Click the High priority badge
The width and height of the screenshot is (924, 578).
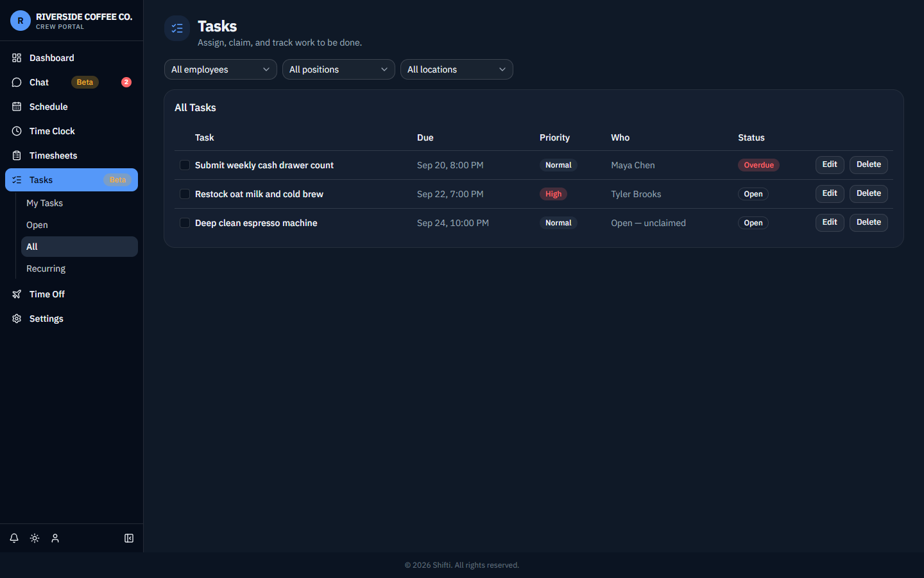[x=553, y=194]
